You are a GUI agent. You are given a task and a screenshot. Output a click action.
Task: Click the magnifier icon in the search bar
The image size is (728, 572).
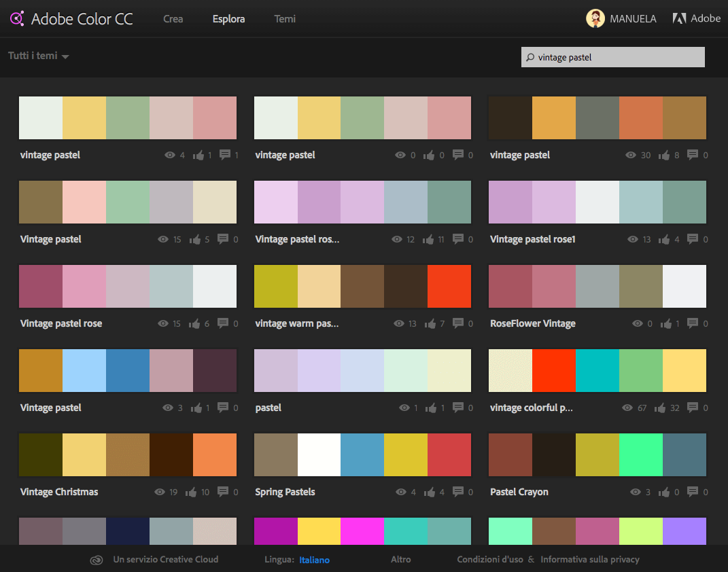point(530,57)
